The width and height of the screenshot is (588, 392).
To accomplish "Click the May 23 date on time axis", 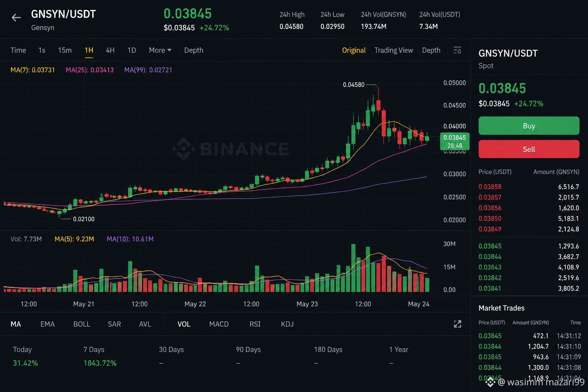I will pyautogui.click(x=307, y=304).
